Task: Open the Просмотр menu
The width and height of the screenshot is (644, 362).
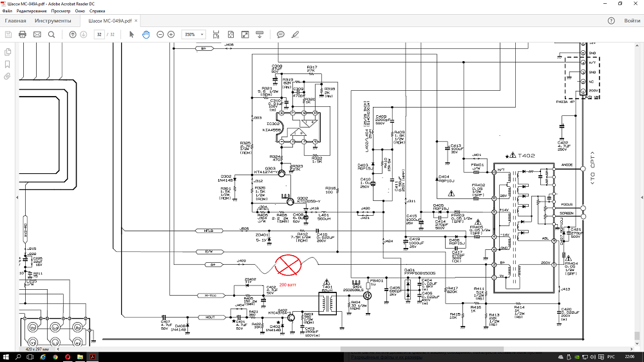Action: point(61,12)
